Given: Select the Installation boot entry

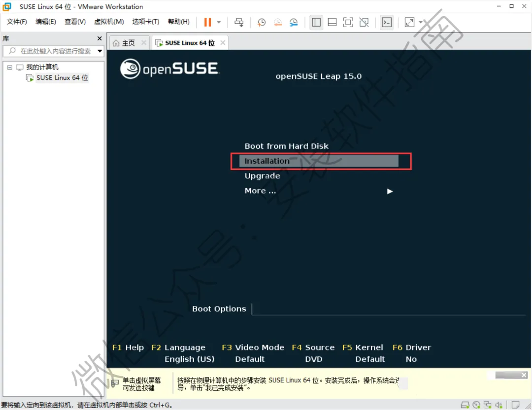Looking at the screenshot, I should [319, 161].
